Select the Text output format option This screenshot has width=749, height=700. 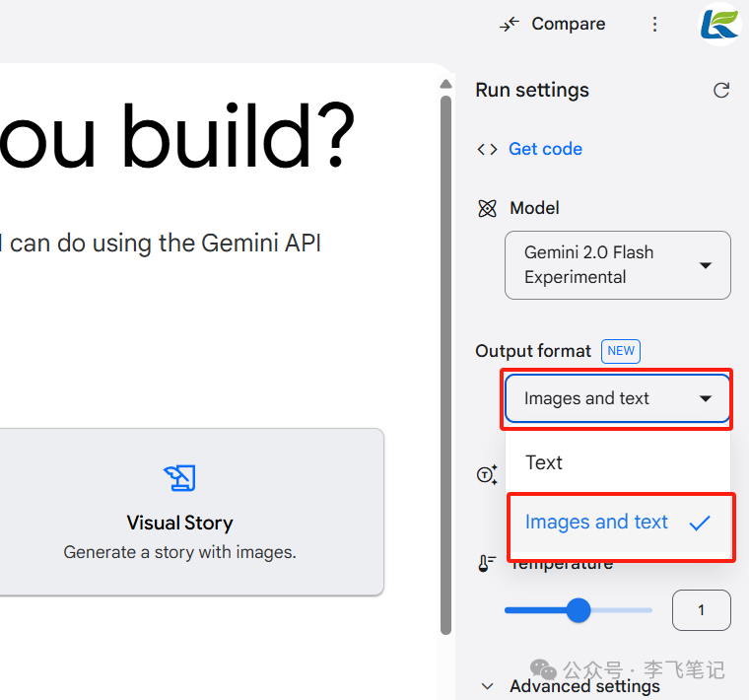618,462
